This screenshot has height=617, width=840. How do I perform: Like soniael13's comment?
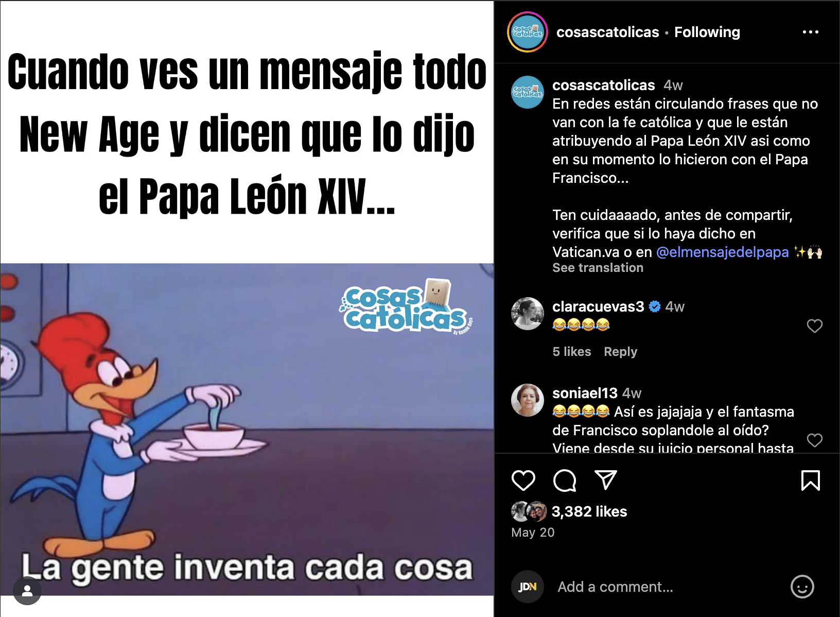[x=815, y=440]
